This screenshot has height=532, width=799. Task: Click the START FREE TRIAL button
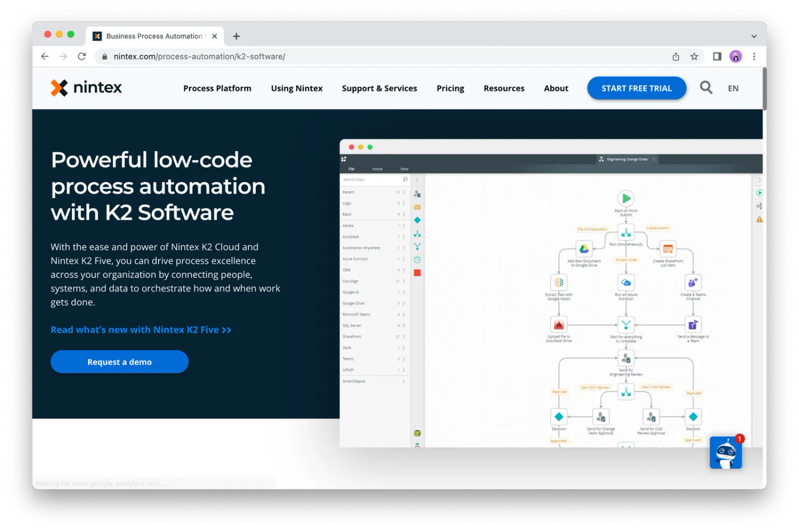pyautogui.click(x=636, y=88)
